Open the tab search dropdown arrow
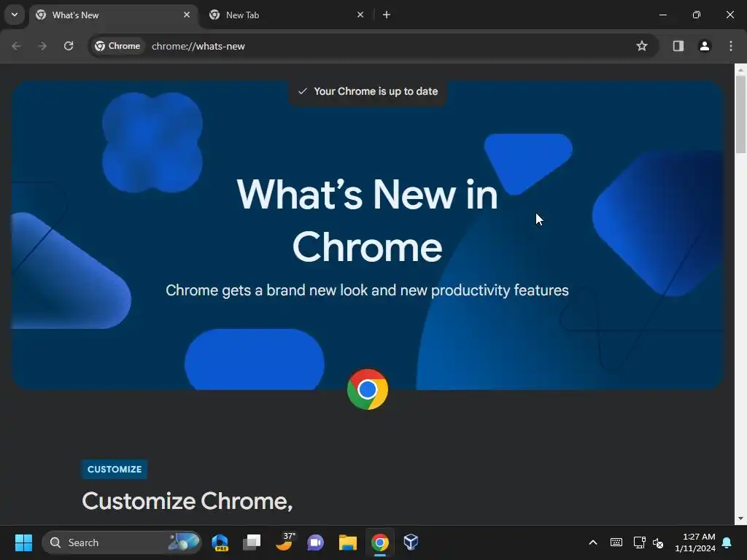 [15, 15]
